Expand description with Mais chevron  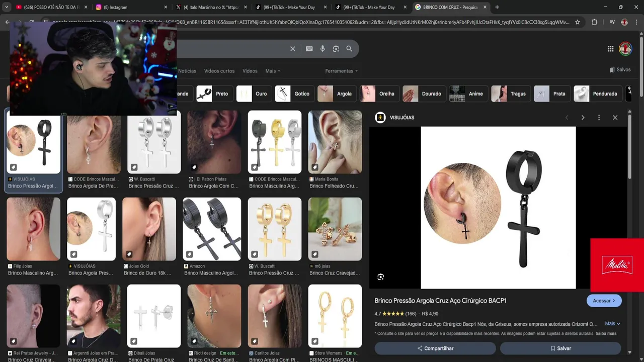612,324
